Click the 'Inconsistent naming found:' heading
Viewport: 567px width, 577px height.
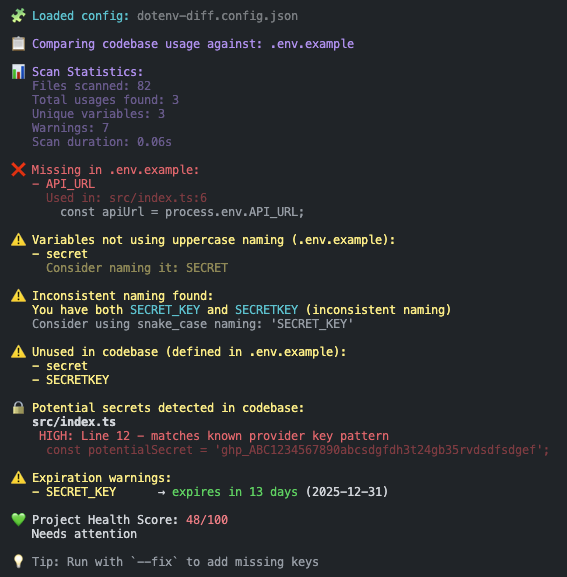123,296
